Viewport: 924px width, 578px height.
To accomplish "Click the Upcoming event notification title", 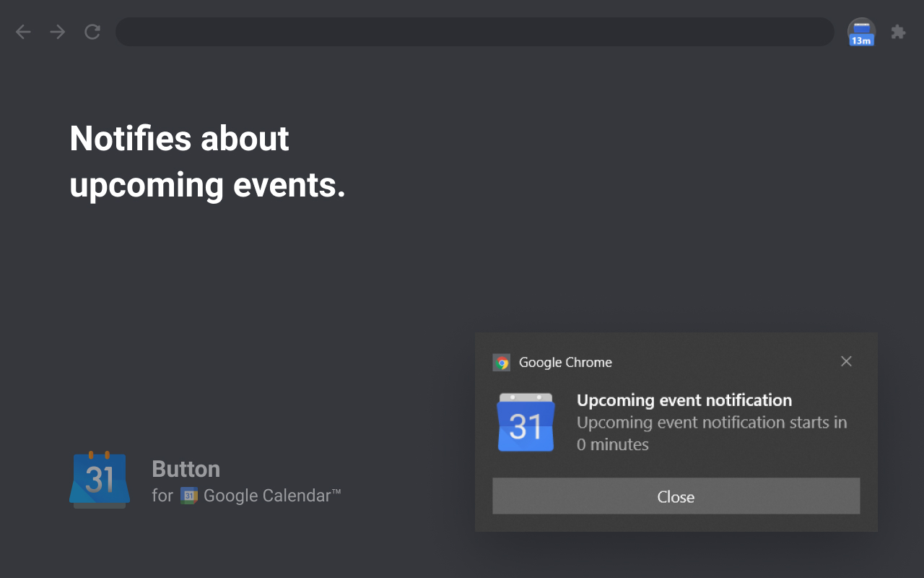I will (x=684, y=400).
